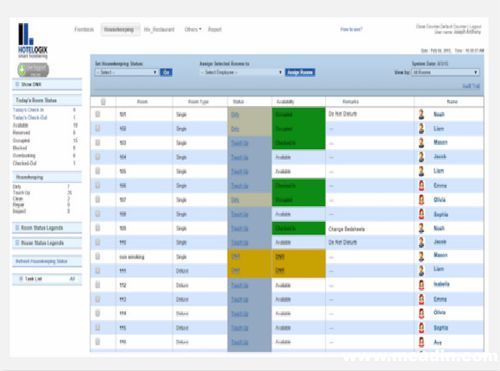Click Ava's avatar icon in last row

tap(421, 342)
